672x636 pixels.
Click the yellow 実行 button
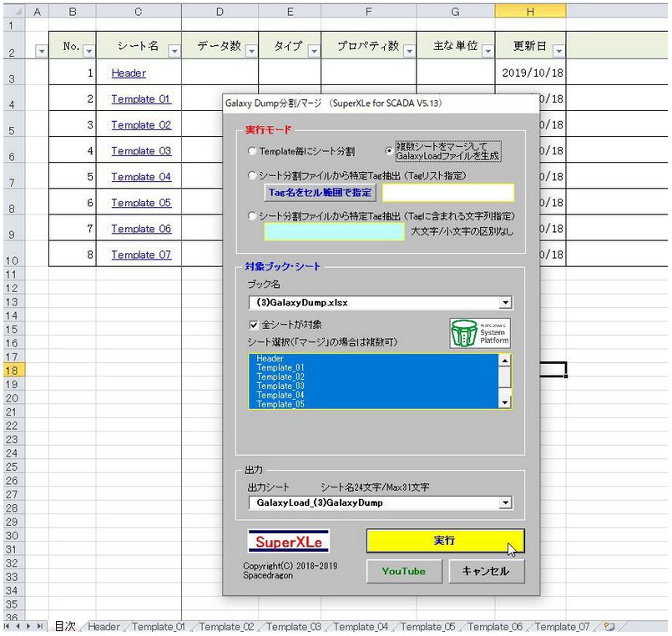[445, 541]
